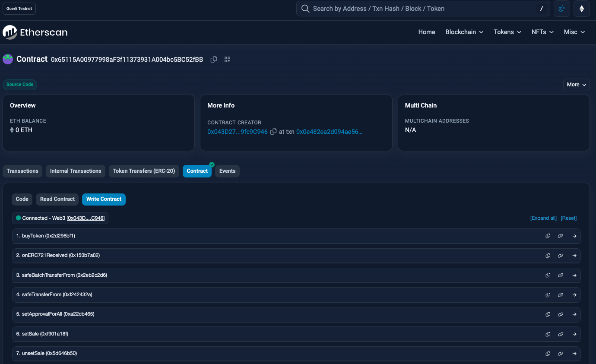Open the Ethereum gas tracker icon

(x=582, y=8)
